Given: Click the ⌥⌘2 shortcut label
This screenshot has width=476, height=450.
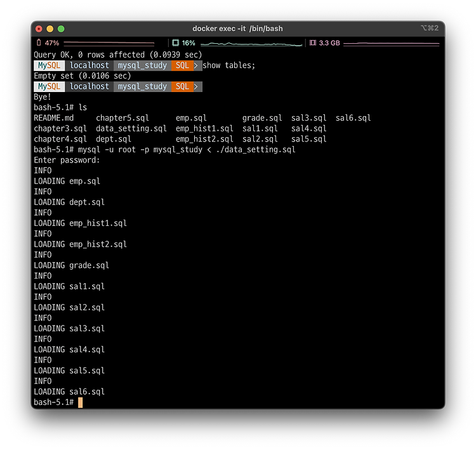Looking at the screenshot, I should (x=429, y=28).
